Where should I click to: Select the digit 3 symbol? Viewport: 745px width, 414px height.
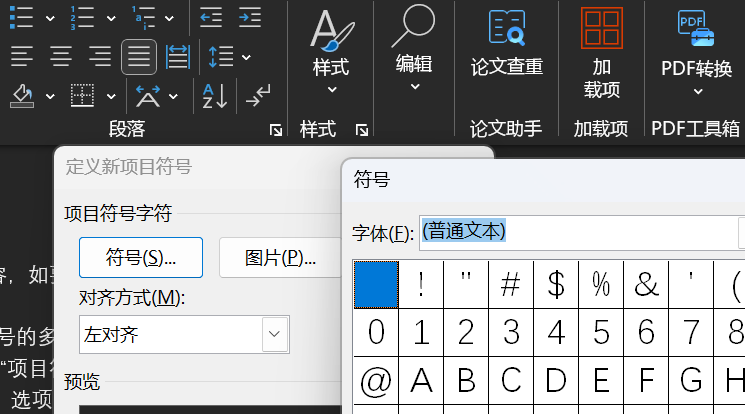pyautogui.click(x=511, y=332)
